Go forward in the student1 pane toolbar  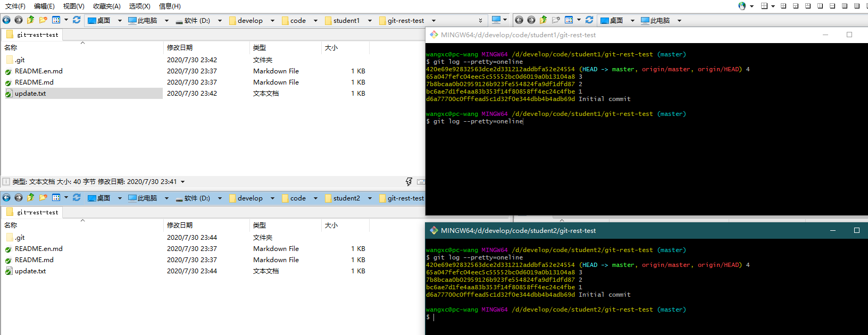[19, 20]
